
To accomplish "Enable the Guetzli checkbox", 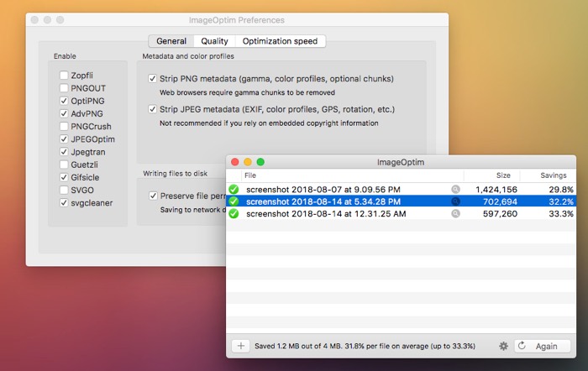I will tap(64, 165).
